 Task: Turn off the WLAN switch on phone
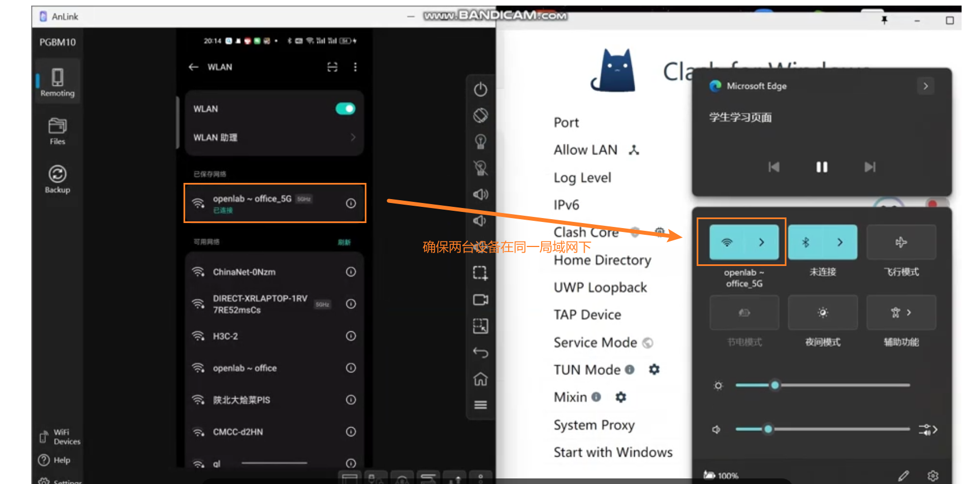345,109
